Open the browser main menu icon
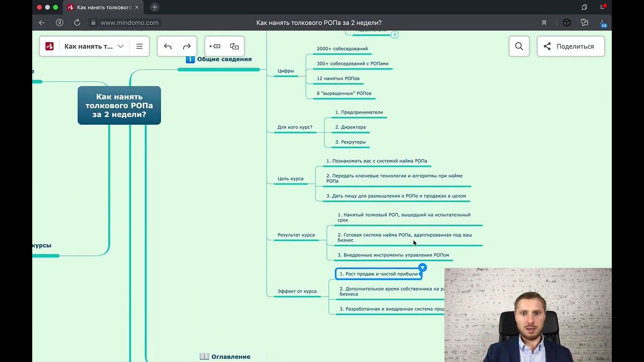The width and height of the screenshot is (644, 362). tap(603, 7)
